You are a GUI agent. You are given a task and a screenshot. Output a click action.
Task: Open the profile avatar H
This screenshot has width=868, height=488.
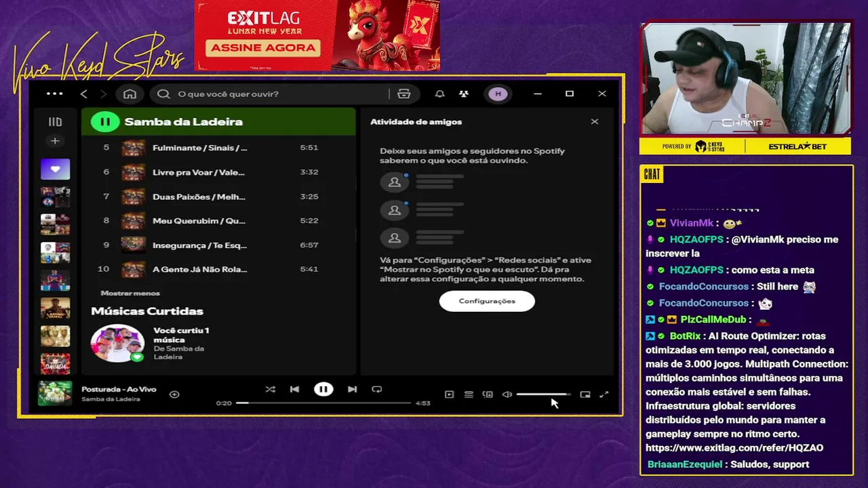point(498,94)
